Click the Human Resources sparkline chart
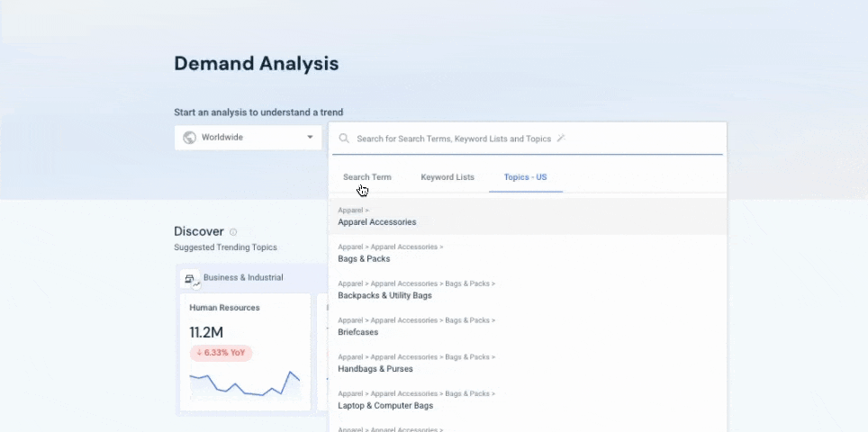This screenshot has width=868, height=432. [245, 385]
